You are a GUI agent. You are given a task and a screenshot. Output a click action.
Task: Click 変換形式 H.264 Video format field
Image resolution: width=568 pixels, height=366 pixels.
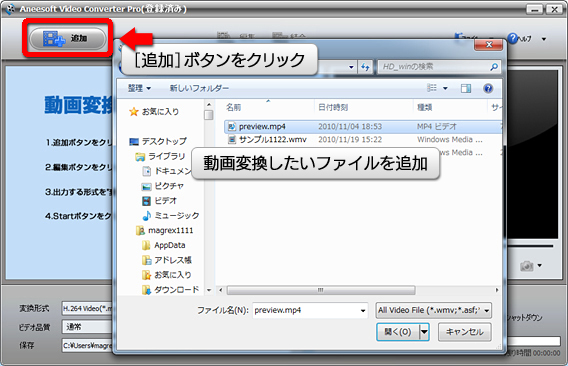point(87,309)
